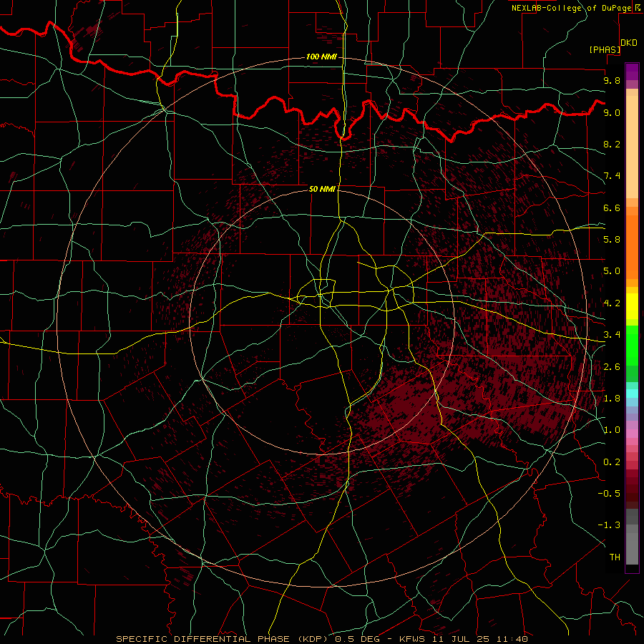Click the 9.8 value on color scale

point(612,80)
